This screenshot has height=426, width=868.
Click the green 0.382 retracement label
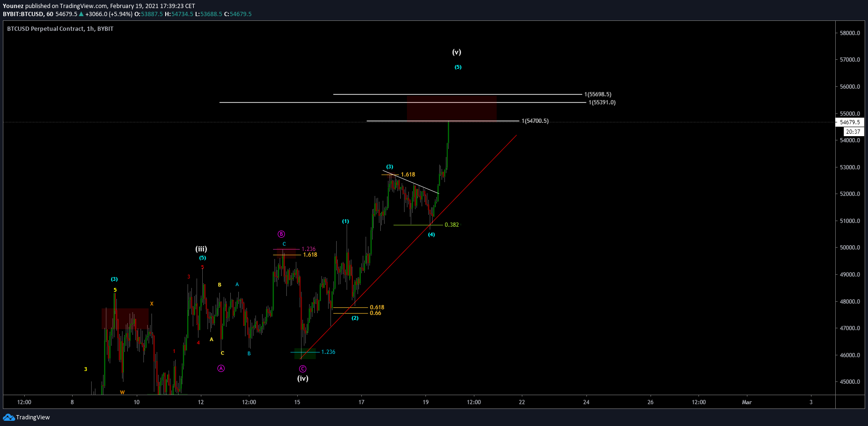click(452, 225)
